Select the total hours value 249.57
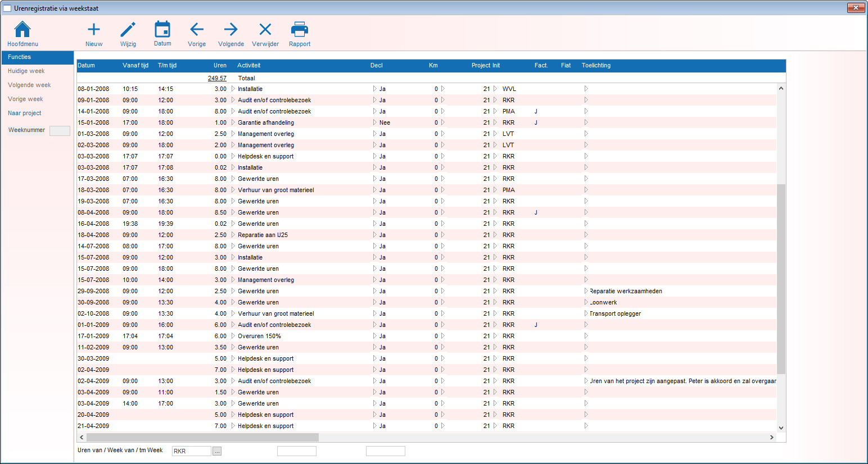The width and height of the screenshot is (868, 464). pyautogui.click(x=217, y=79)
